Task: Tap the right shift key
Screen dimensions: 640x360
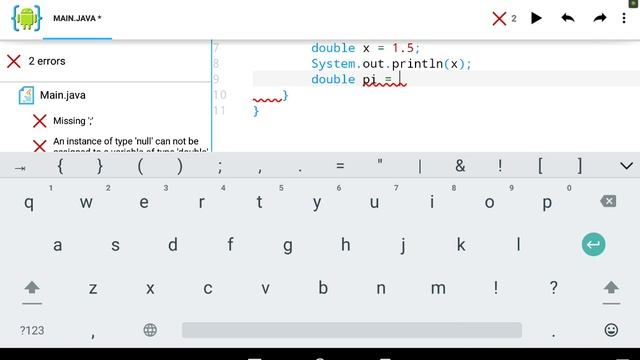Action: click(x=611, y=288)
